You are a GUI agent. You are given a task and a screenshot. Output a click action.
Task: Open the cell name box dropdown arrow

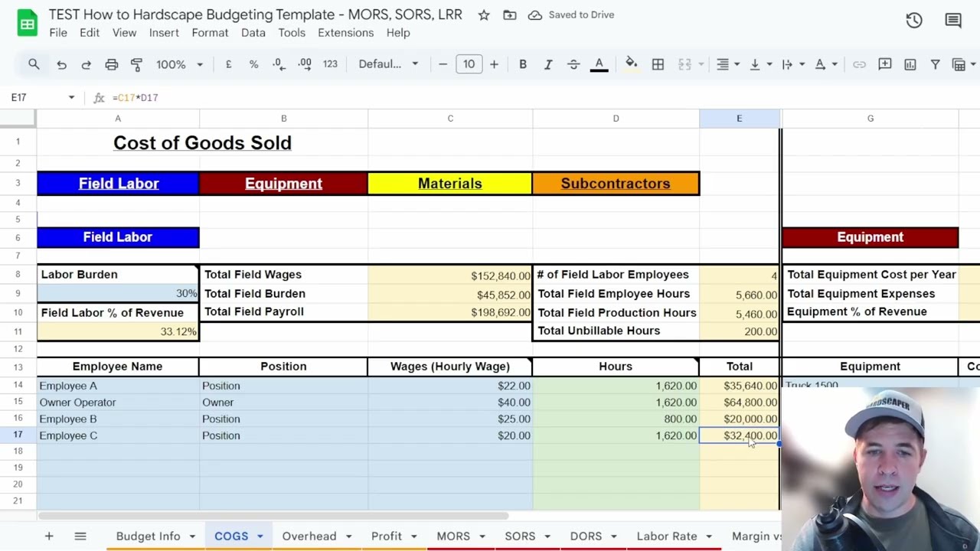pos(71,97)
